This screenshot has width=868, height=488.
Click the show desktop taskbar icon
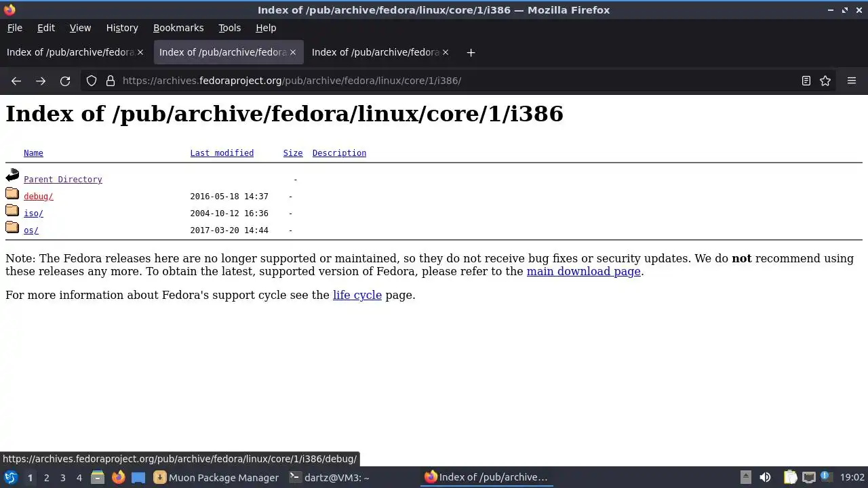coord(138,477)
